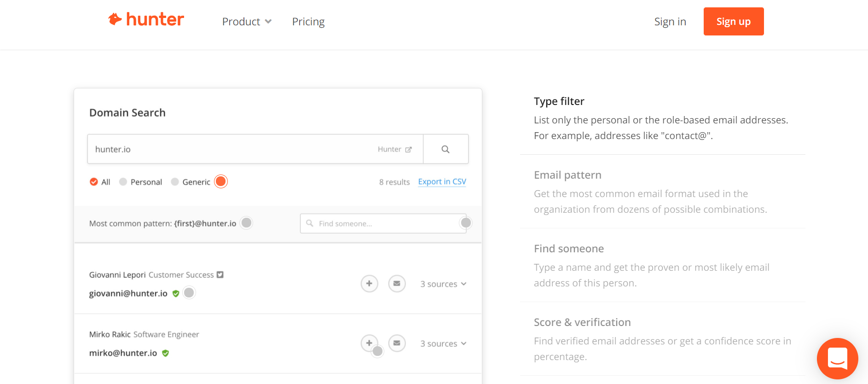The image size is (868, 384).
Task: Select the Score & verification feature section
Action: pyautogui.click(x=663, y=339)
